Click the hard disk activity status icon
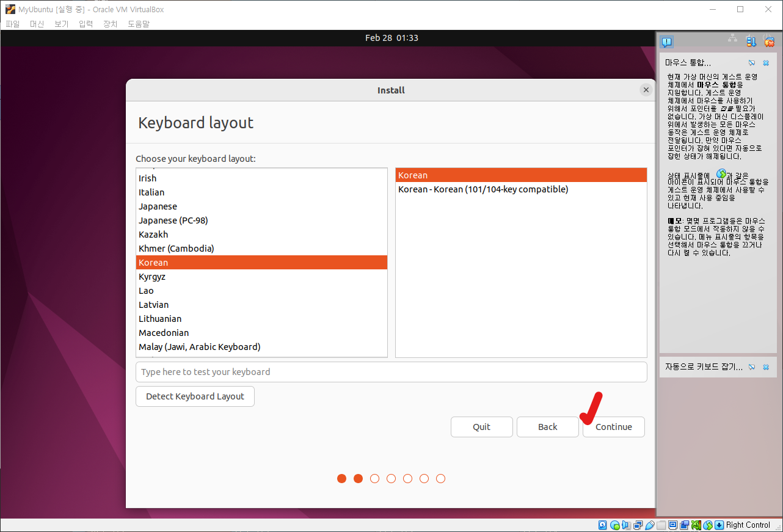Screen dimensions: 783x532 pyautogui.click(x=602, y=525)
